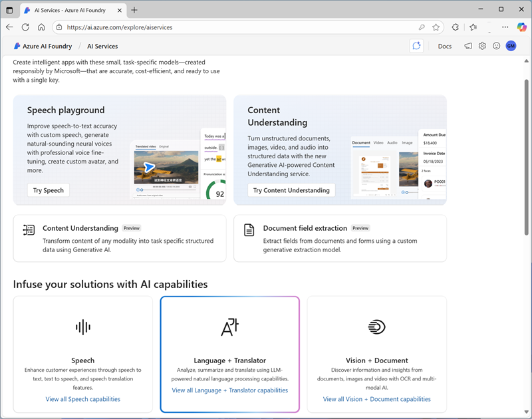This screenshot has width=532, height=419.
Task: Click the Document field extraction icon
Action: coord(249,230)
